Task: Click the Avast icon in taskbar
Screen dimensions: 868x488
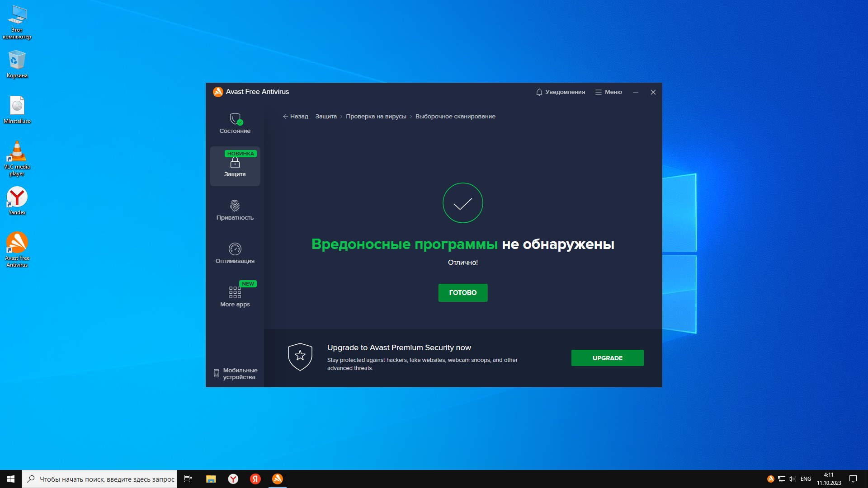Action: pyautogui.click(x=278, y=479)
